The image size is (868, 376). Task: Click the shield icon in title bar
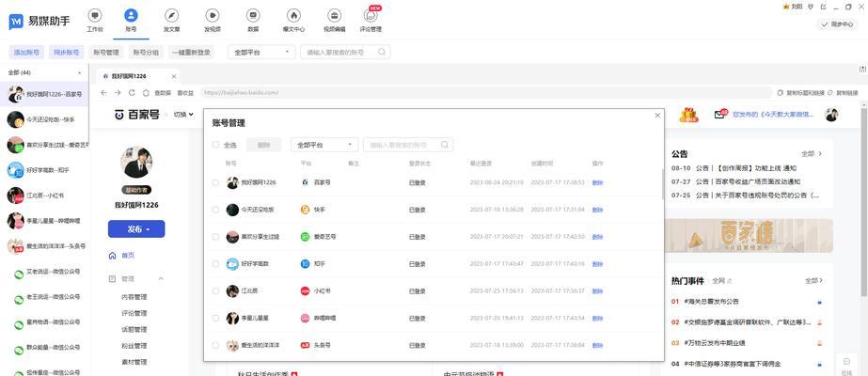(811, 7)
